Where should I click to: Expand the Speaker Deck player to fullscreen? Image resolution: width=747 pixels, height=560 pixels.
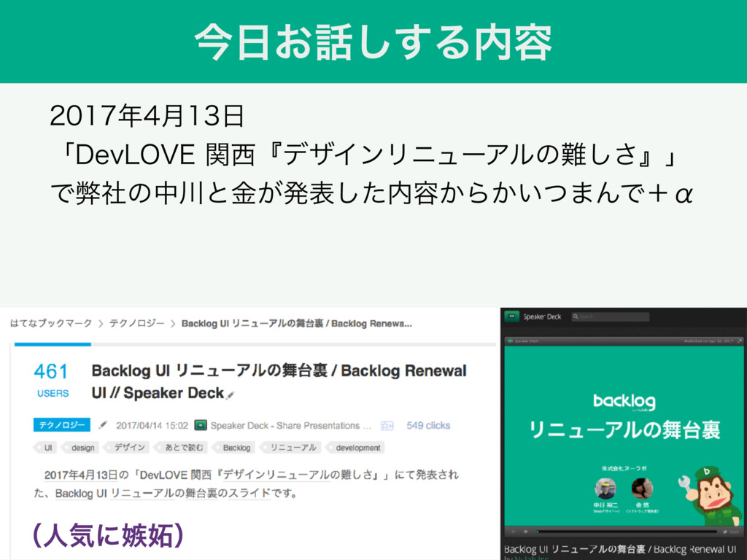click(740, 341)
